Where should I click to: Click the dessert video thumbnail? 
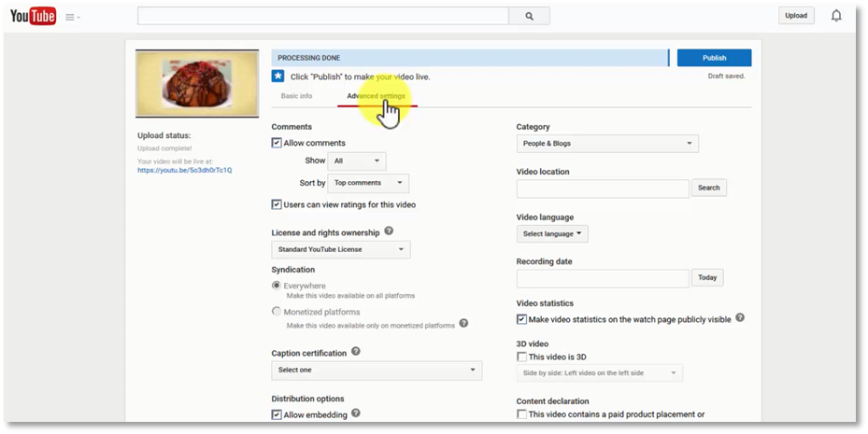coord(197,83)
